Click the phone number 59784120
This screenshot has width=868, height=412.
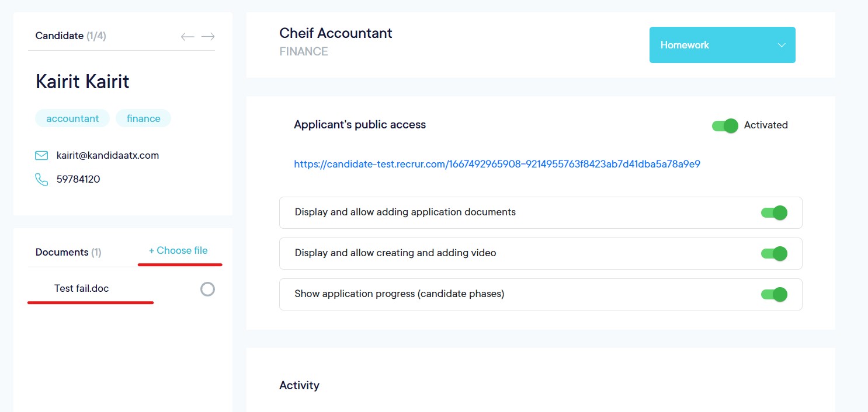pyautogui.click(x=78, y=180)
